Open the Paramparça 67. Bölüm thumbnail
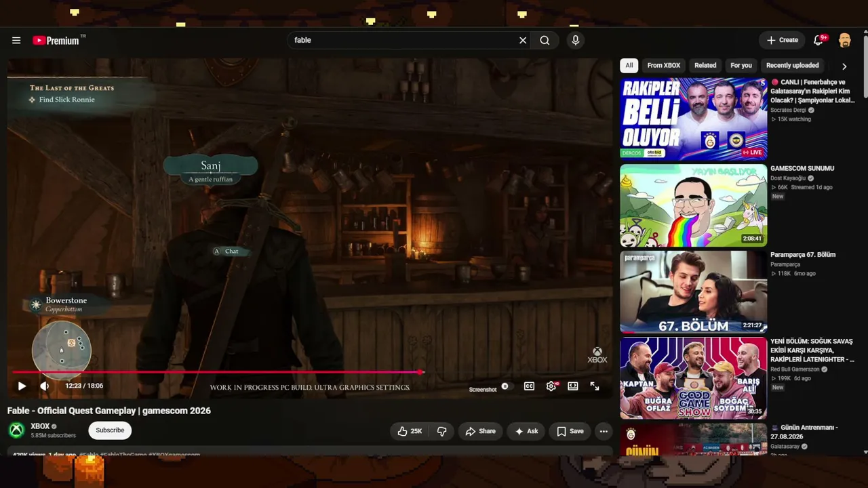 point(694,292)
